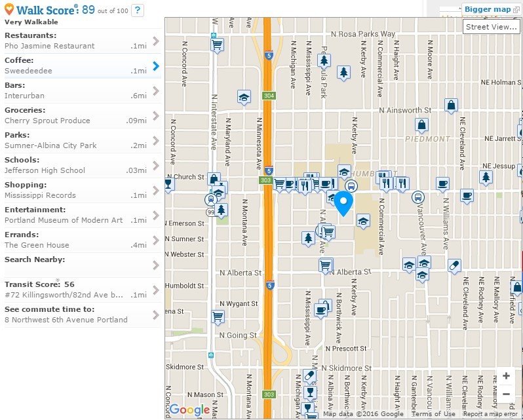
Task: Click the shopping cart icon near N Rosa Parks Way
Action: [218, 45]
